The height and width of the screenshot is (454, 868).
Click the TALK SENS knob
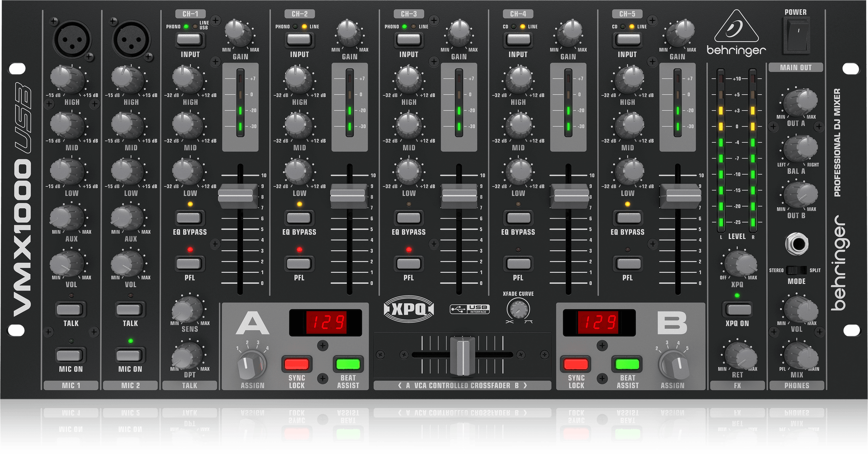[187, 309]
